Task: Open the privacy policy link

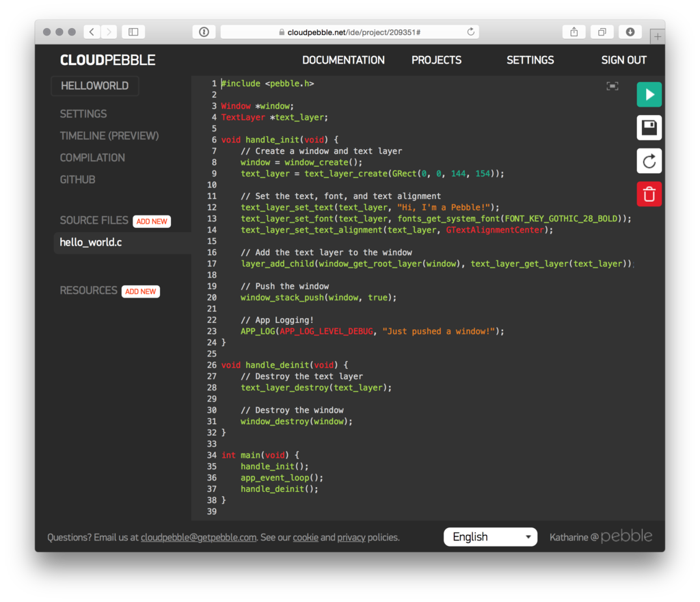Action: [x=351, y=537]
